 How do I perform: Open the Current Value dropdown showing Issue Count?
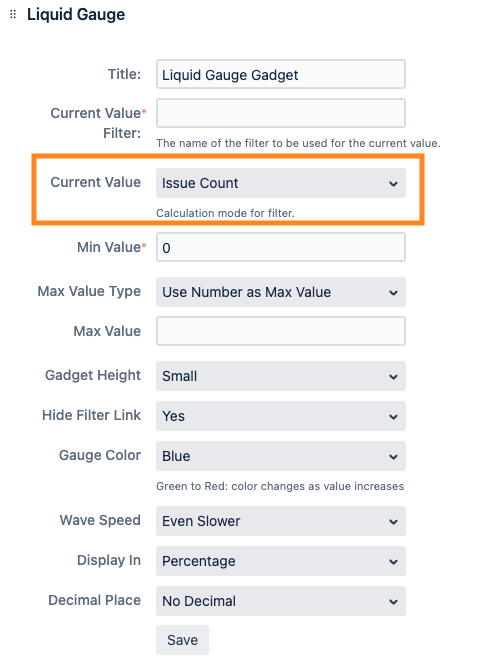pyautogui.click(x=281, y=183)
